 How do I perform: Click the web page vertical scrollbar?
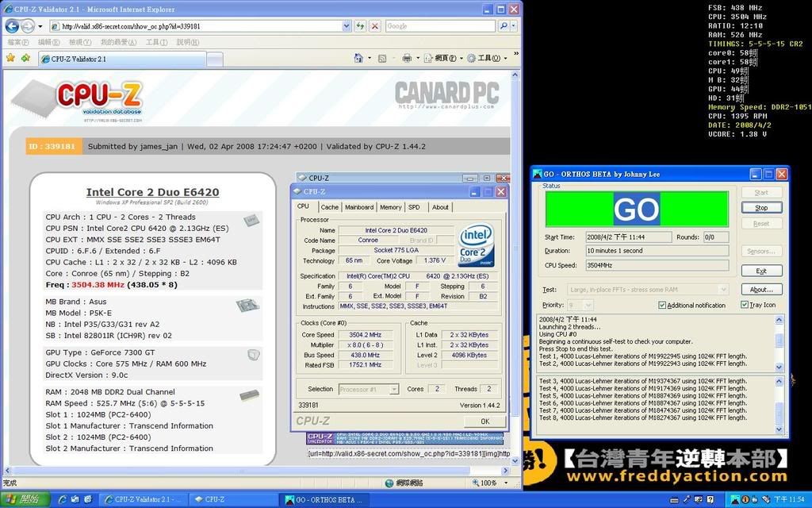[515, 267]
